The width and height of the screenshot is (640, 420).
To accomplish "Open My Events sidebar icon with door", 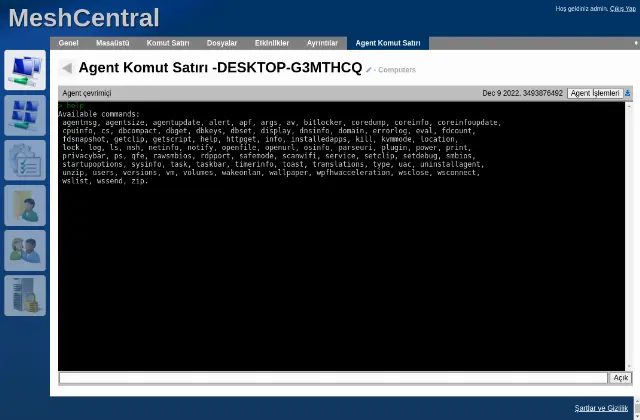I will point(25,205).
